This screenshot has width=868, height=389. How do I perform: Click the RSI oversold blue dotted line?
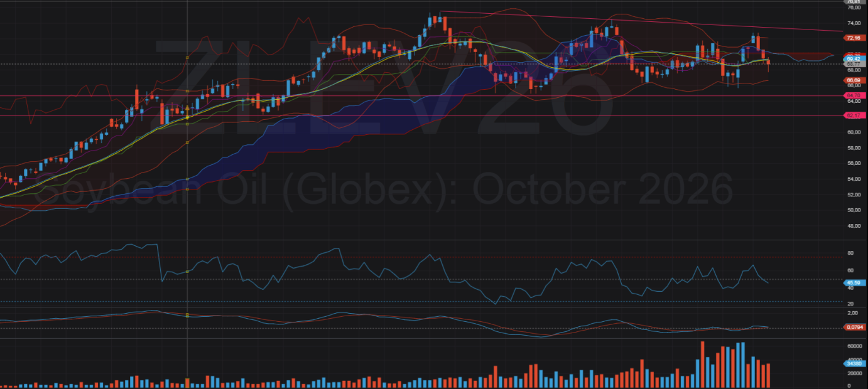[x=421, y=301]
